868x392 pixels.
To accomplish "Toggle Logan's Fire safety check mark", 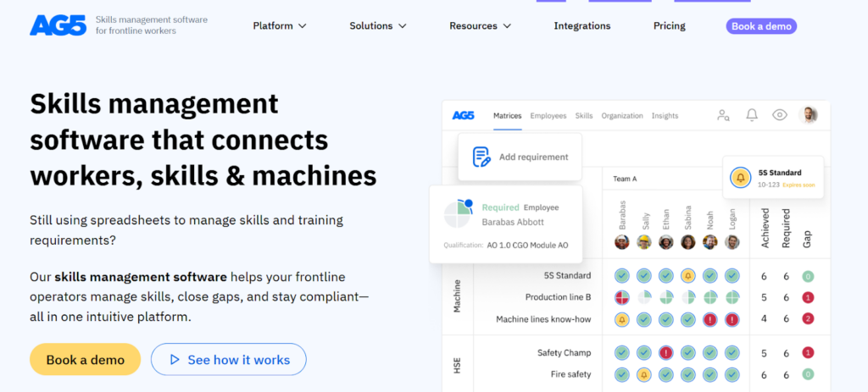I will (732, 374).
